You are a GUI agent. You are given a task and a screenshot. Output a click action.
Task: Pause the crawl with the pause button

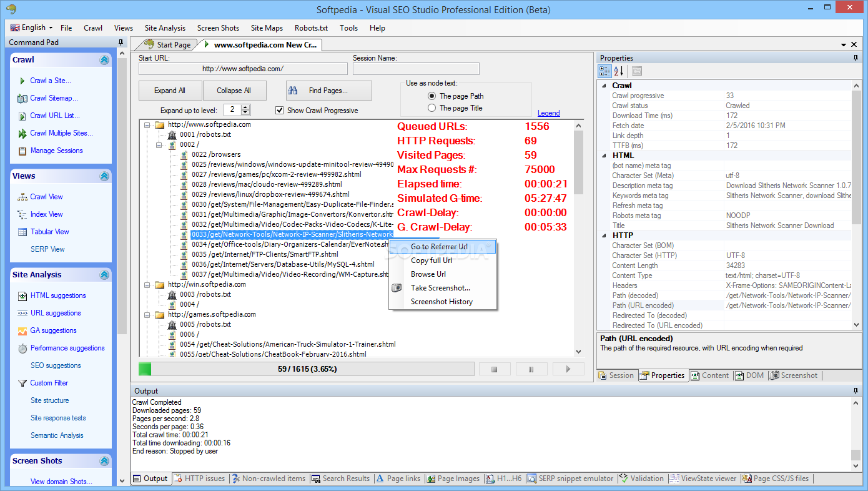tap(531, 369)
